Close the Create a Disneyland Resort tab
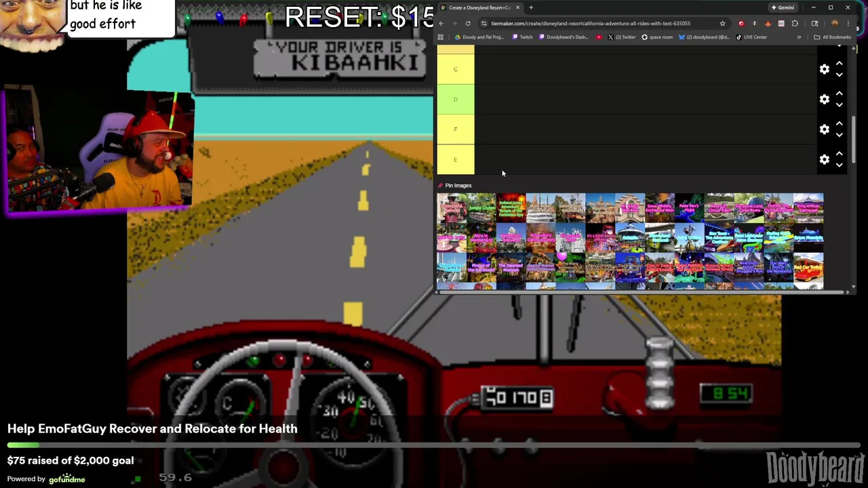This screenshot has width=868, height=488. [x=517, y=7]
